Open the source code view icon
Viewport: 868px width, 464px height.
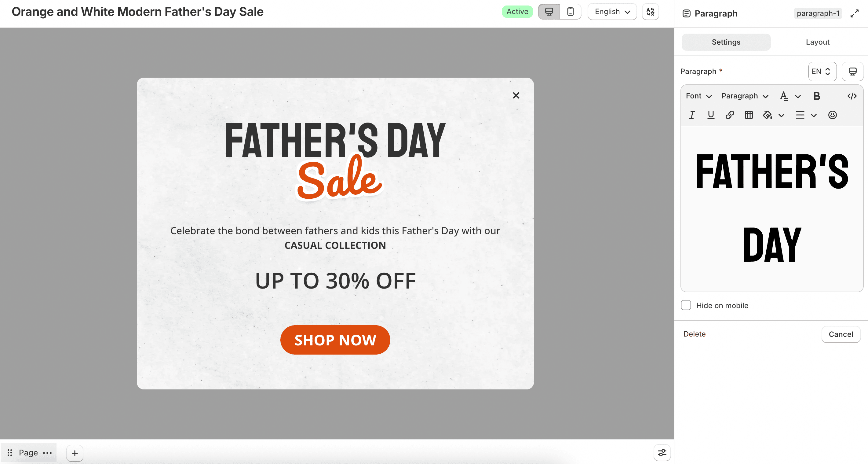tap(852, 96)
